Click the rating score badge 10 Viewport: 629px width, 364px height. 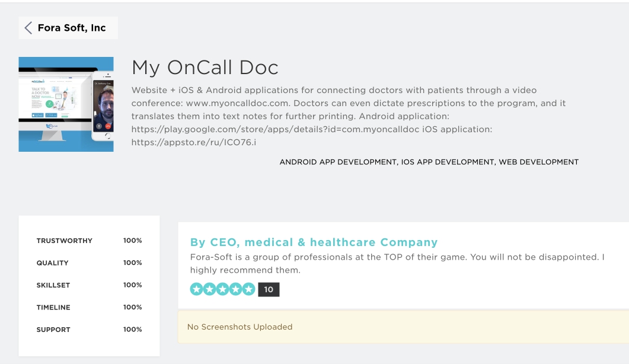pos(269,289)
